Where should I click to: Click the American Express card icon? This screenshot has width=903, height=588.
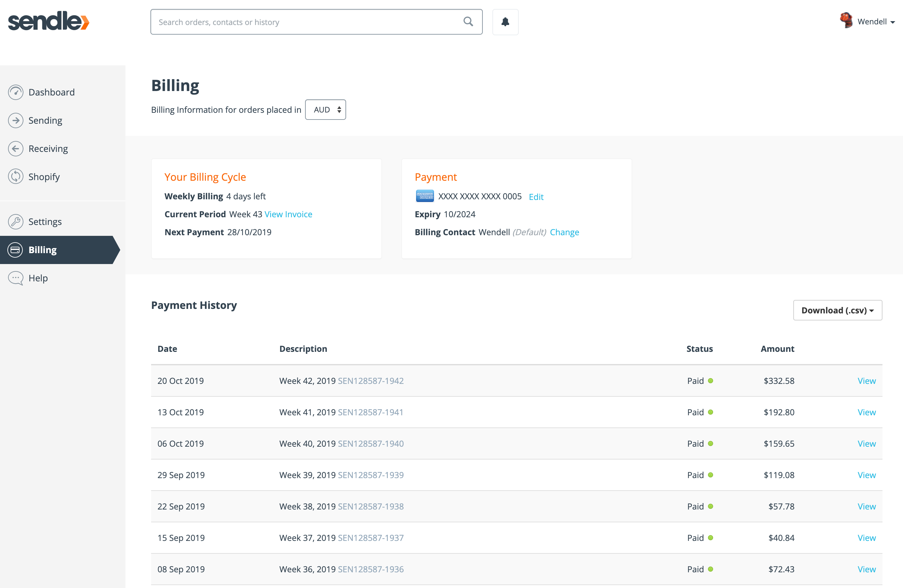[425, 196]
